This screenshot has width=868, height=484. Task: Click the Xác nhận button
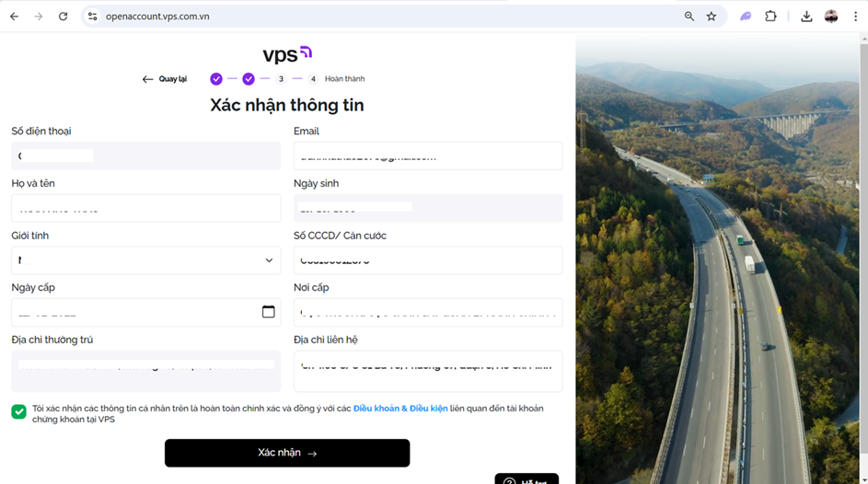click(x=287, y=453)
